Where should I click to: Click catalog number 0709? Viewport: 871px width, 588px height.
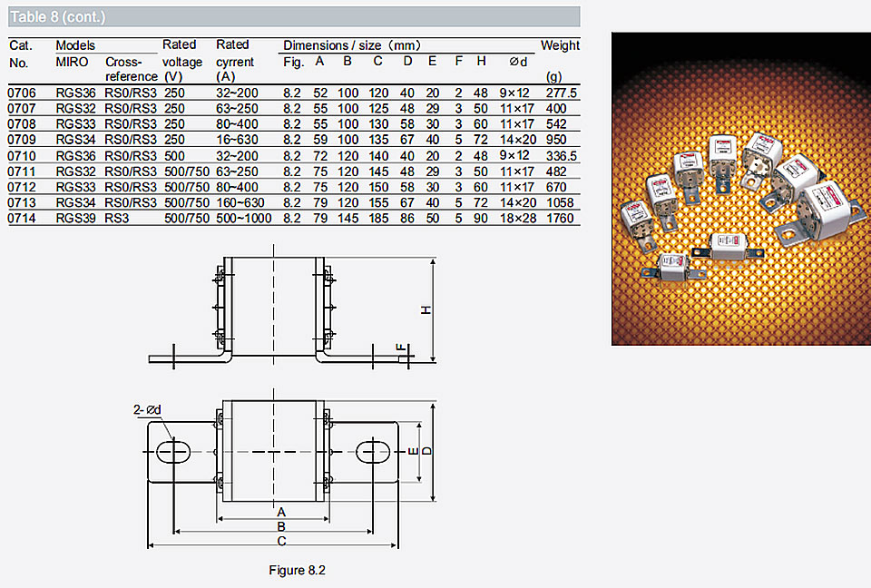point(22,140)
